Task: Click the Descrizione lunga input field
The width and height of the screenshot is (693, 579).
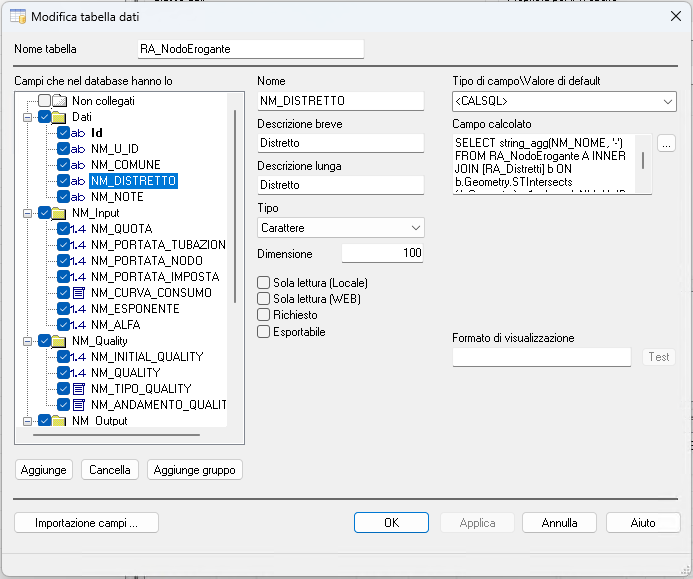Action: pos(341,185)
